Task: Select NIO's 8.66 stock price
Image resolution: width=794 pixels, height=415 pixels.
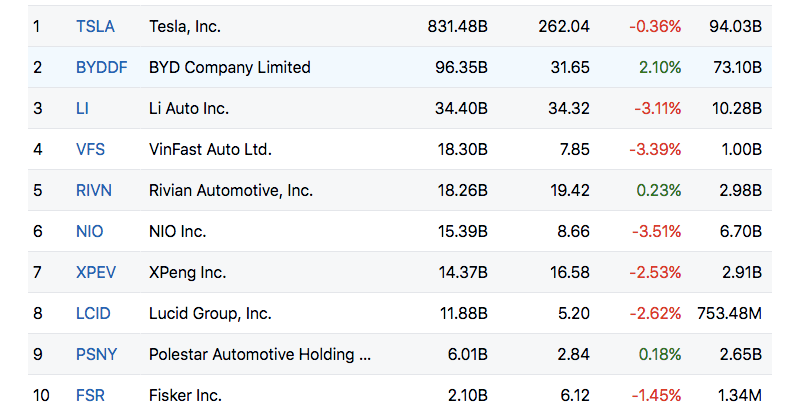Action: tap(573, 231)
